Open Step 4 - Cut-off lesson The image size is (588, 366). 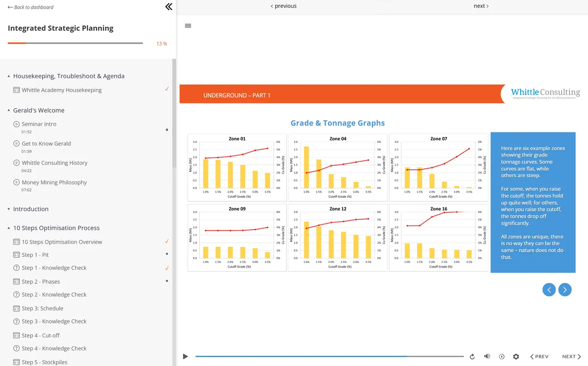point(41,336)
